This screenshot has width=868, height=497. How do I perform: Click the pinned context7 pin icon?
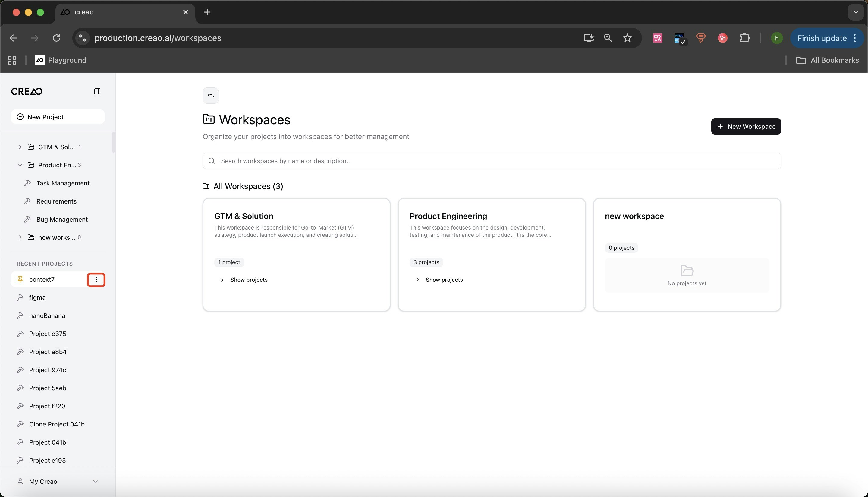20,279
